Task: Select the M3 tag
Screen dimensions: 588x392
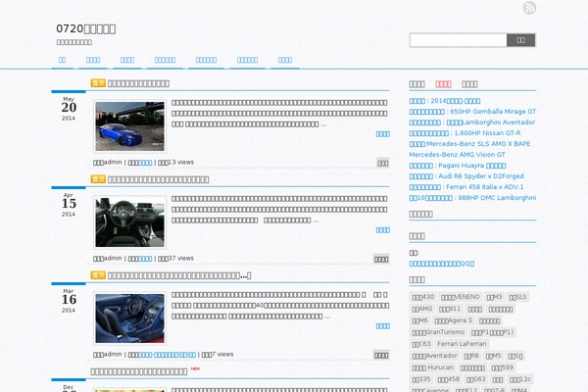Action: coord(494,297)
